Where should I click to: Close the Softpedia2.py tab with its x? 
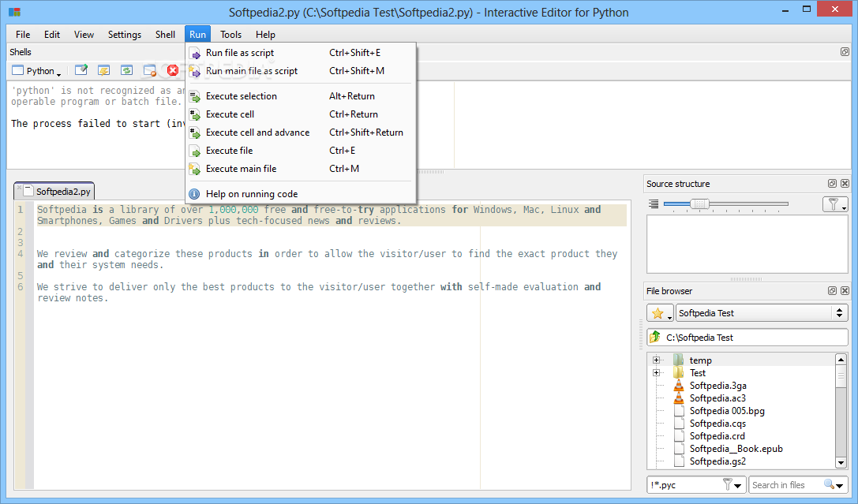19,188
